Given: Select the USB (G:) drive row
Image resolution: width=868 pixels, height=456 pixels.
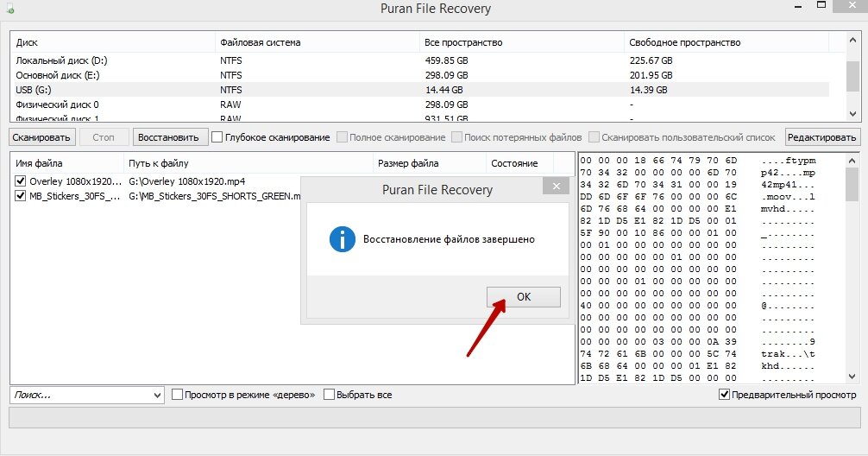Looking at the screenshot, I should pos(419,90).
